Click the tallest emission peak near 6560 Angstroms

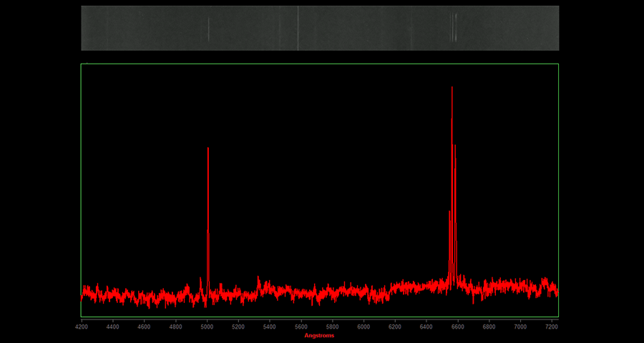(x=452, y=89)
